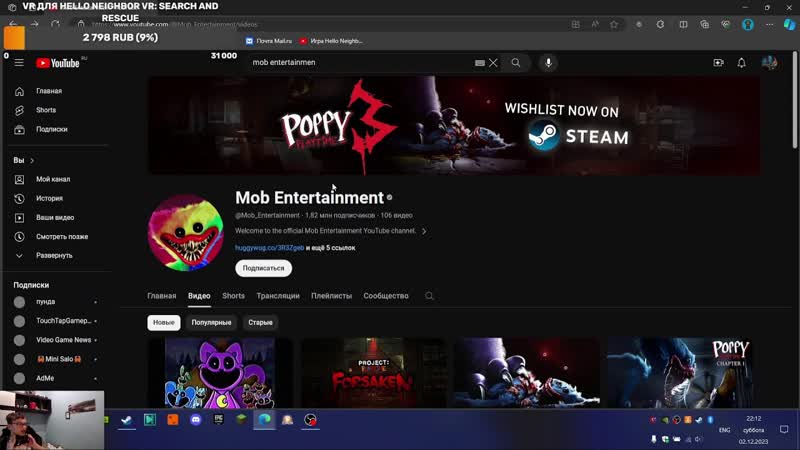800x450 pixels.
Task: Select the Новые sort chip
Action: [164, 322]
